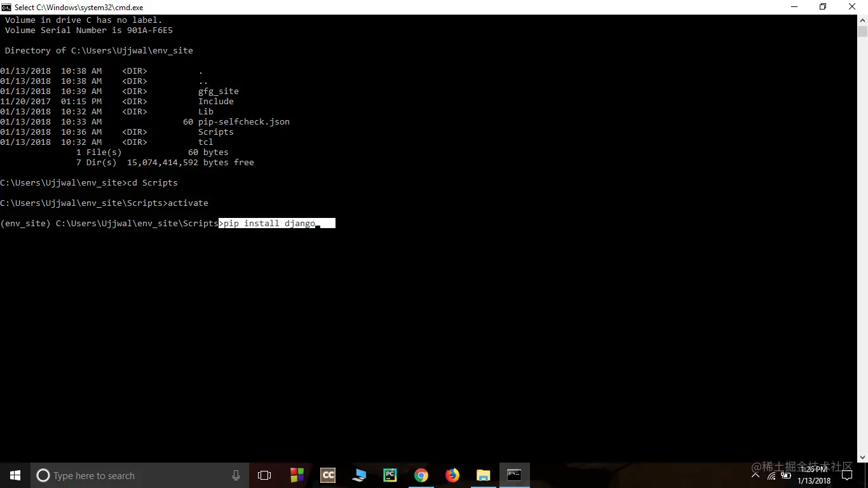Click the battery charging tray icon
The height and width of the screenshot is (488, 868).
pyautogui.click(x=786, y=475)
